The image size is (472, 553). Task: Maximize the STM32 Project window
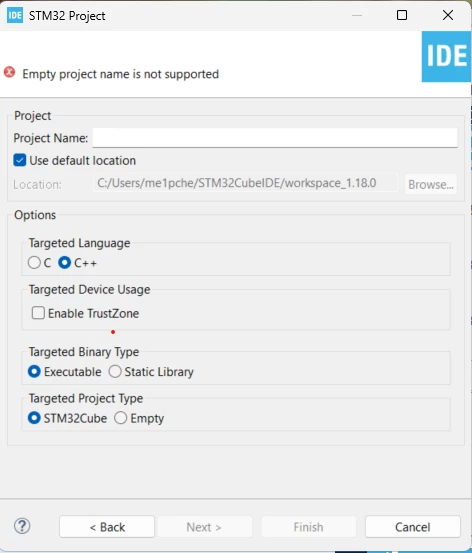click(x=402, y=15)
